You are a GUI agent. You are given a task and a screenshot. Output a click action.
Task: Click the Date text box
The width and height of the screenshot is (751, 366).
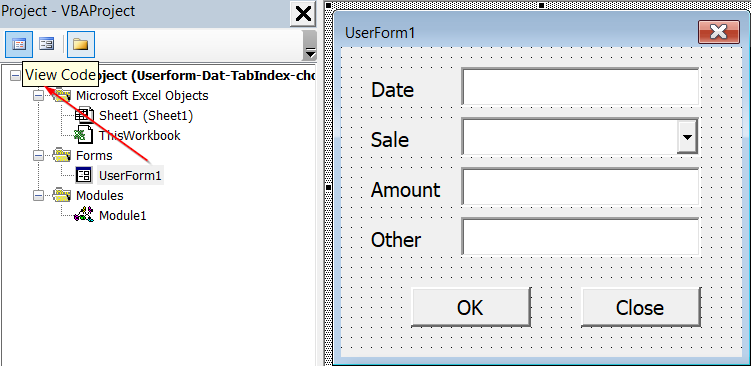[x=580, y=87]
